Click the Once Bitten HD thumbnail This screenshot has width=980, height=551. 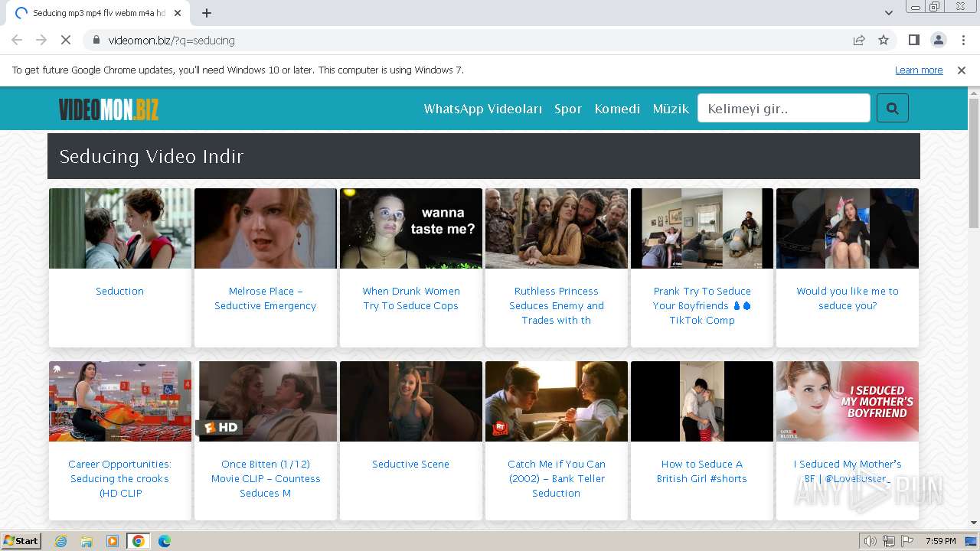[266, 401]
